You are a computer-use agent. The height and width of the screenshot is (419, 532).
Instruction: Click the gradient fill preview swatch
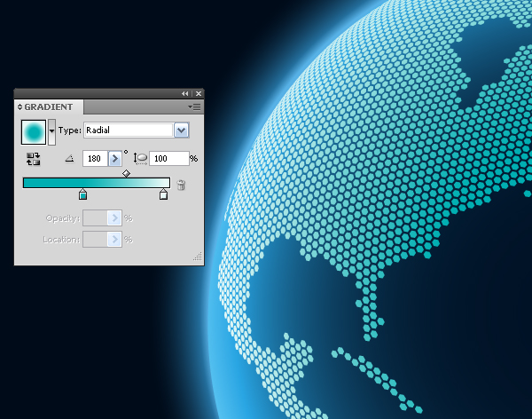tap(34, 132)
